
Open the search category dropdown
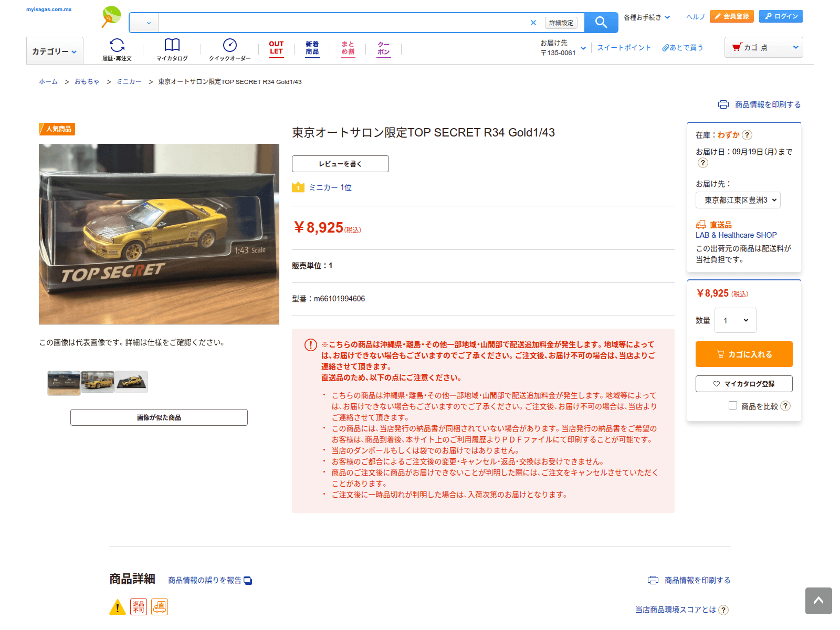pyautogui.click(x=144, y=23)
